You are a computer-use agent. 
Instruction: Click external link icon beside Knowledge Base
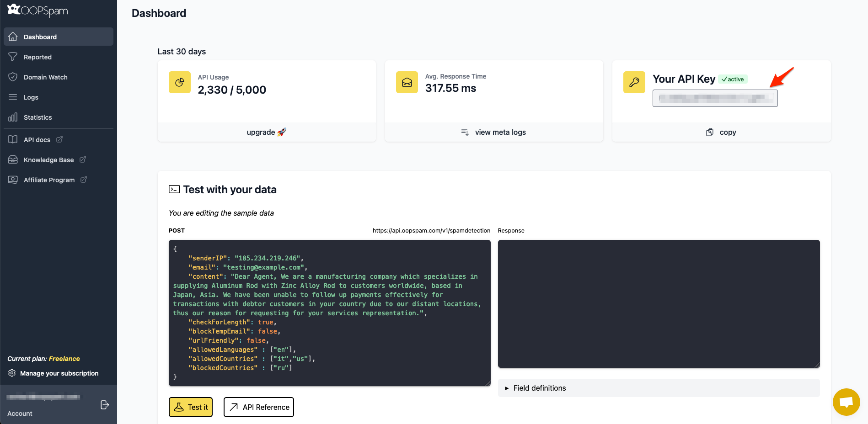point(83,159)
